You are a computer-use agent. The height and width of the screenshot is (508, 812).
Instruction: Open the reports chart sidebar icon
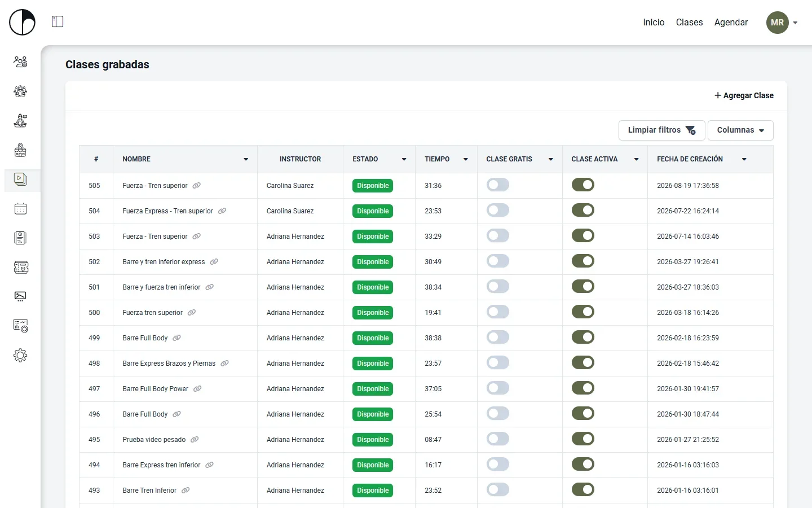coord(20,326)
